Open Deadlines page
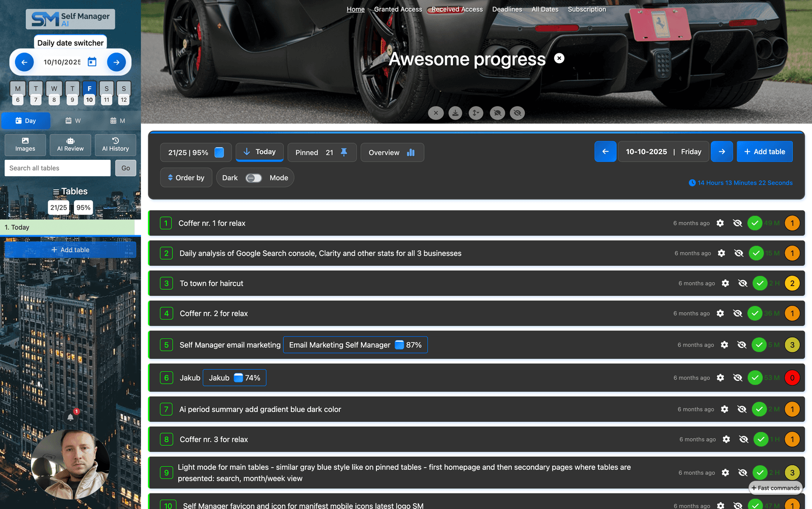This screenshot has width=812, height=509. (x=507, y=9)
